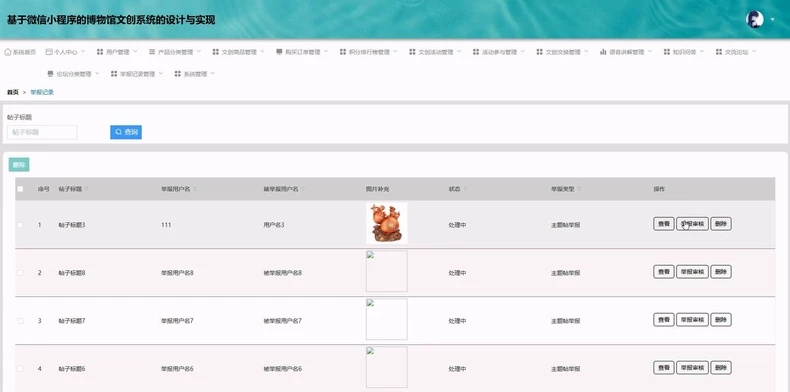Open the 系统管理 menu

[194, 74]
